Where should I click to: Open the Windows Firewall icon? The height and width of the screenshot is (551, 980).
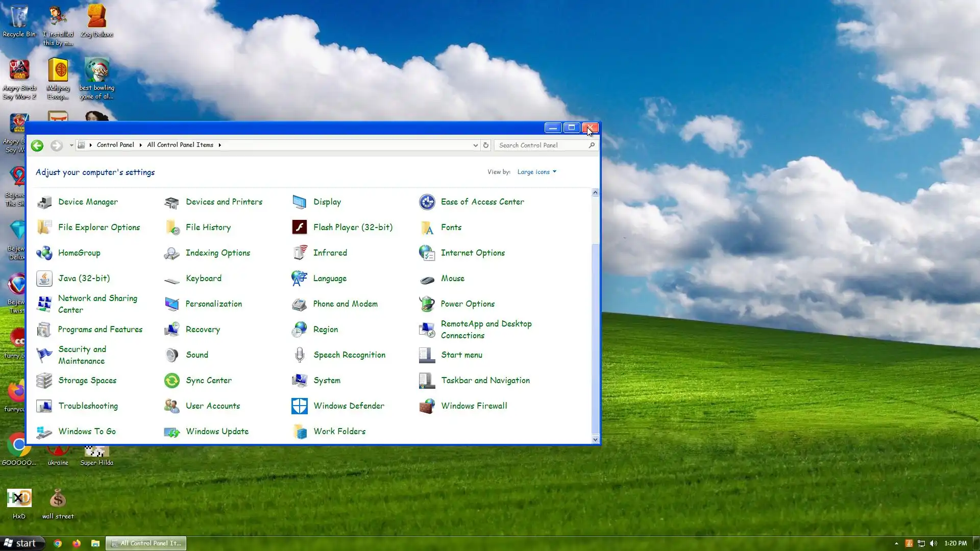click(427, 406)
